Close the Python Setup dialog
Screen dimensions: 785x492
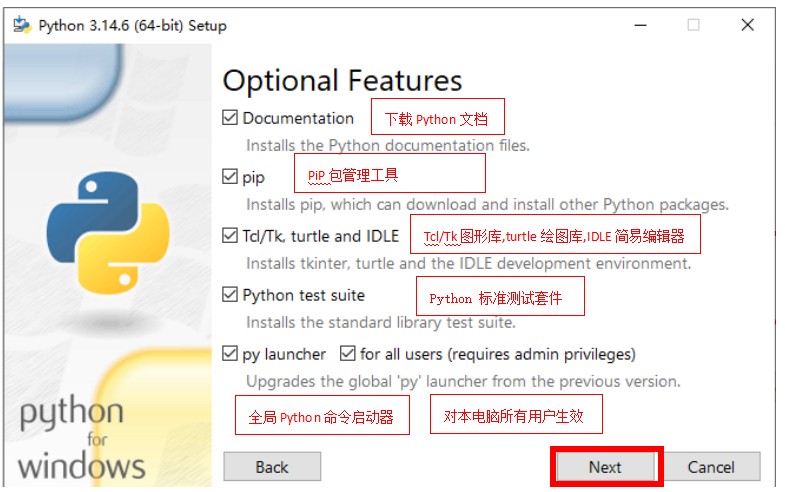pos(747,25)
